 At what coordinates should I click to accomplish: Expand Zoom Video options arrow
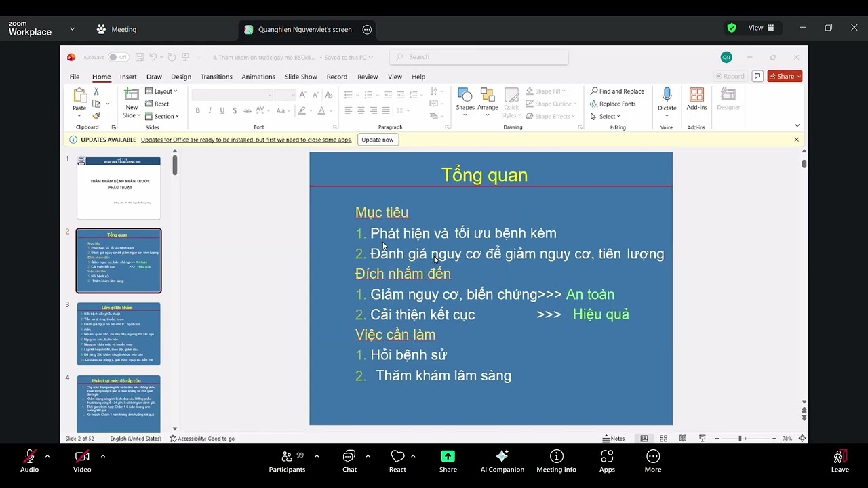[102, 456]
